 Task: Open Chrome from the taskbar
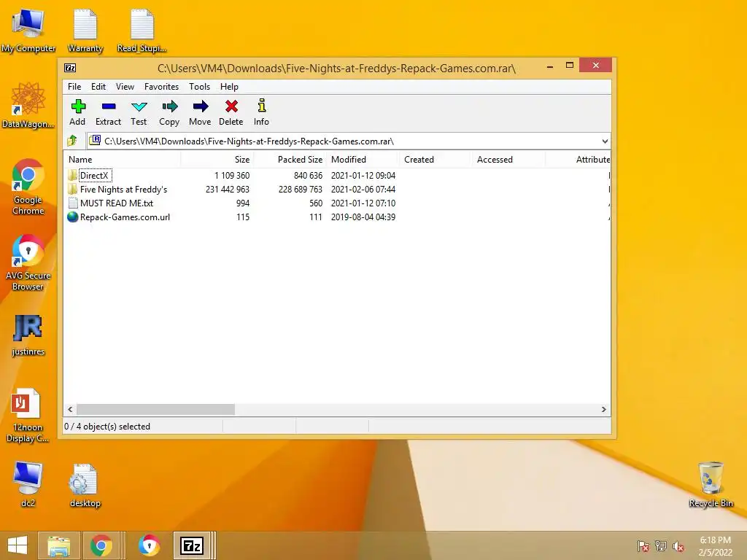(101, 545)
